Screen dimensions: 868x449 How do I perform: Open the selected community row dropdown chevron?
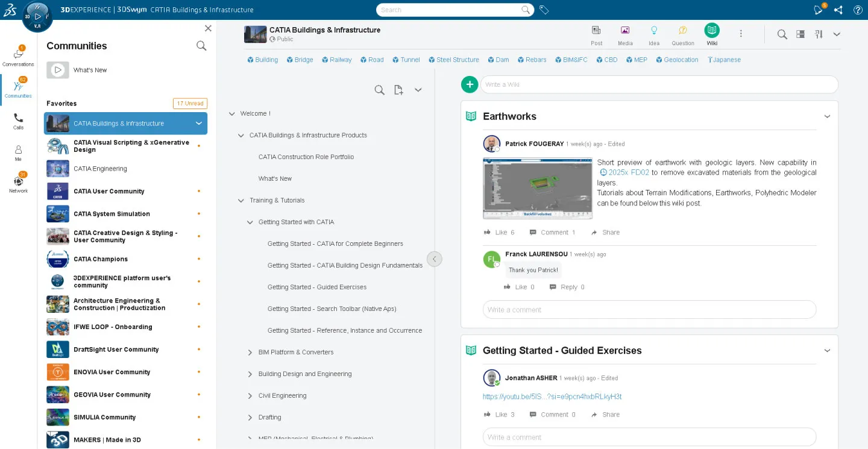[199, 124]
